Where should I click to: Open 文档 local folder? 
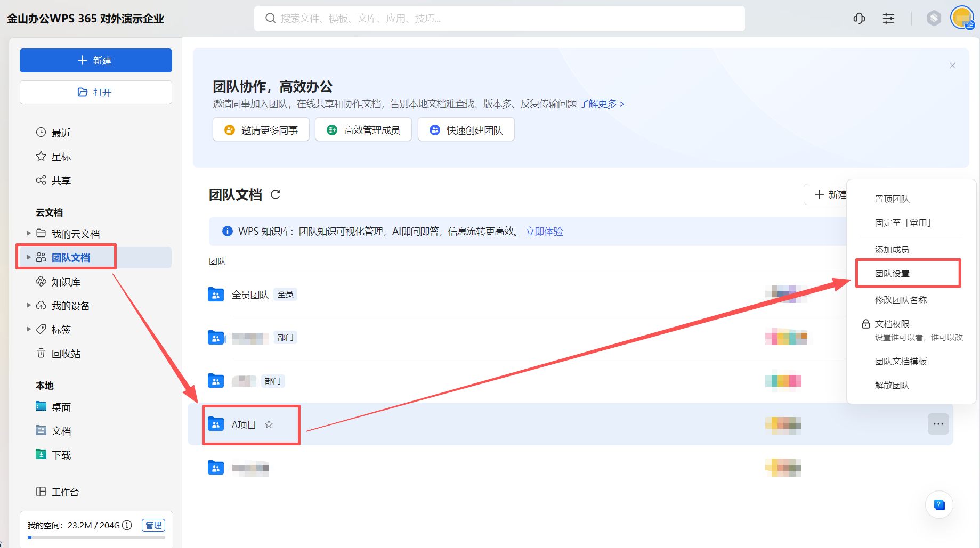tap(53, 431)
